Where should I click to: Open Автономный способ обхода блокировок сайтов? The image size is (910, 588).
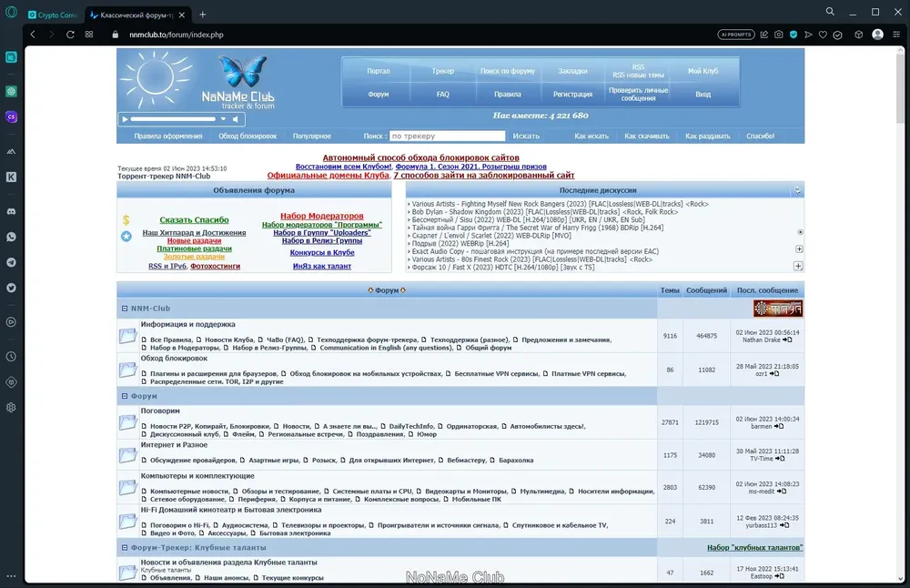[x=420, y=157]
